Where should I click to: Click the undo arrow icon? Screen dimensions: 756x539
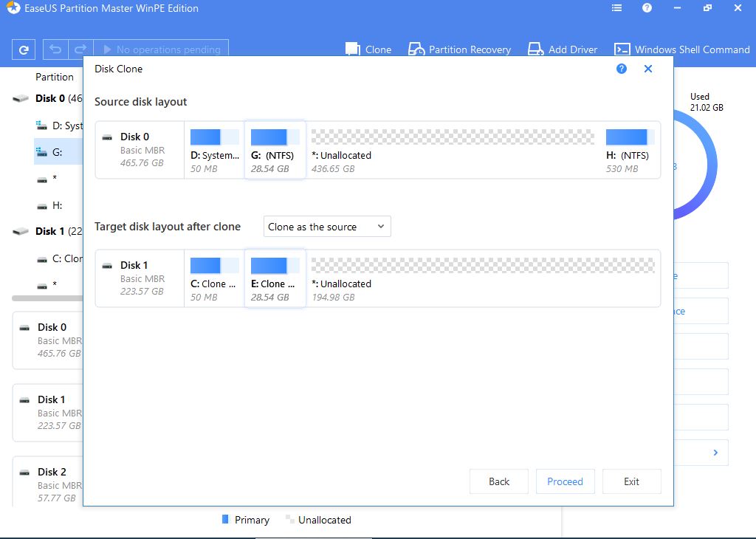(55, 50)
